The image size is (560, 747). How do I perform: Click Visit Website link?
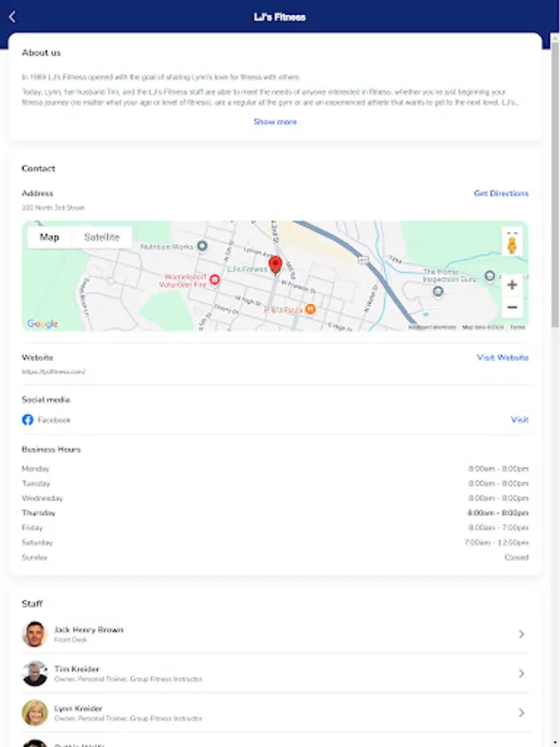click(x=503, y=358)
